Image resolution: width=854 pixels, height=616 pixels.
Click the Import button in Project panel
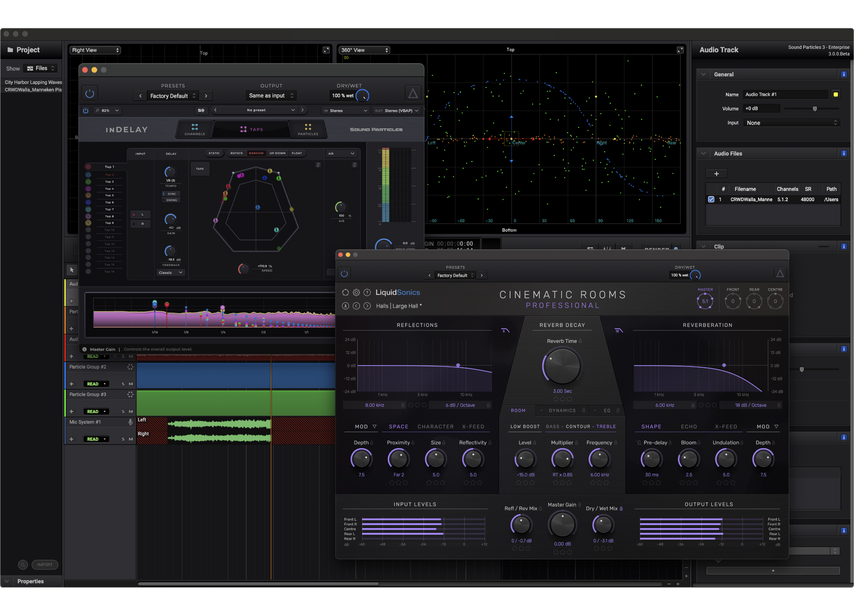pos(45,565)
